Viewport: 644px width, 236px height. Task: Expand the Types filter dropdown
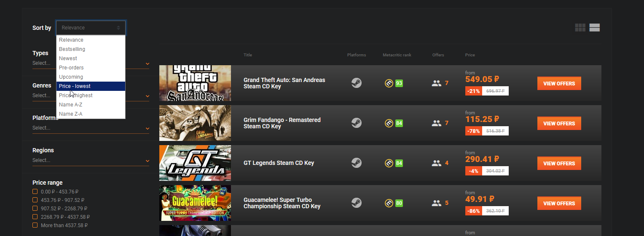91,63
